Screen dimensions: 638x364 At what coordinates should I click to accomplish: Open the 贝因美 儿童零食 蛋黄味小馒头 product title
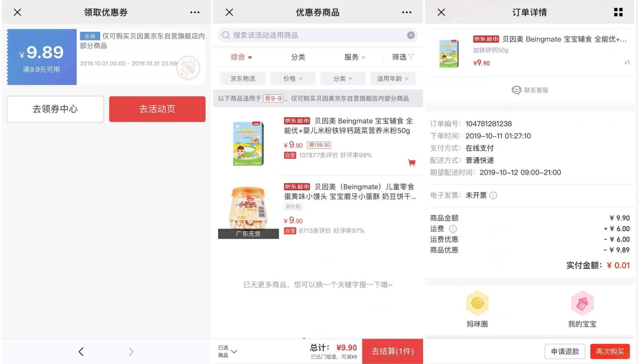(350, 192)
